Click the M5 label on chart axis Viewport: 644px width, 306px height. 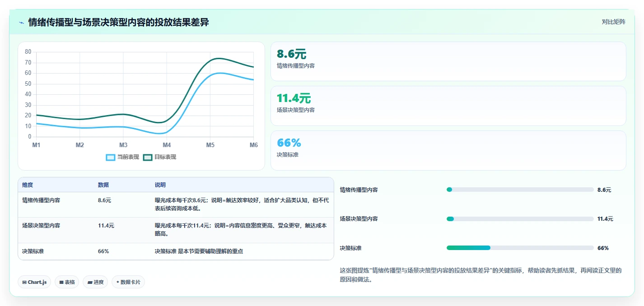[210, 145]
